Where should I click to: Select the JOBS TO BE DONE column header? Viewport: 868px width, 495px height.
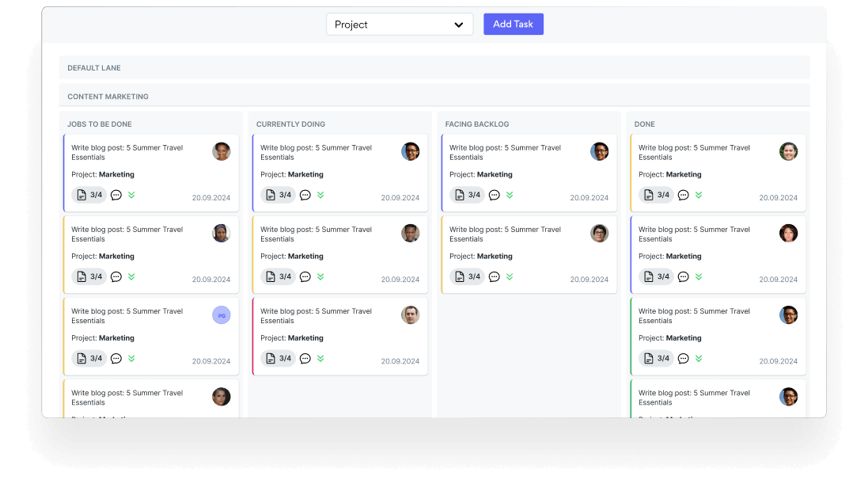pos(100,124)
